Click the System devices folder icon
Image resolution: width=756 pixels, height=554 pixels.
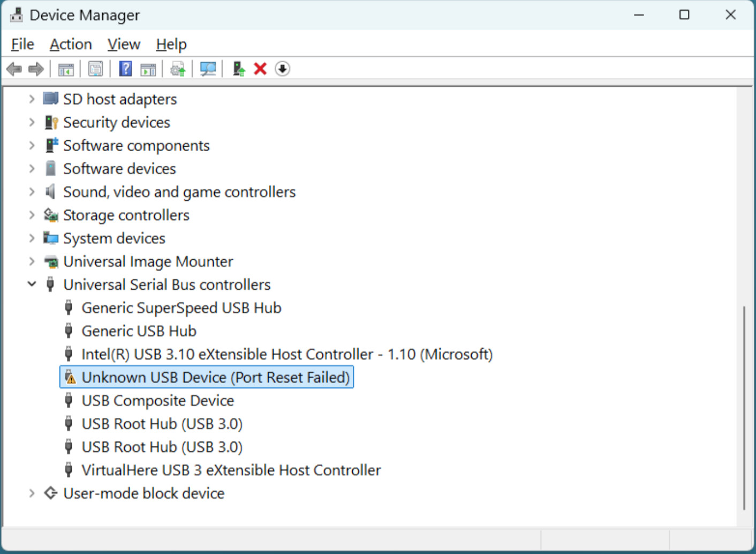tap(51, 238)
